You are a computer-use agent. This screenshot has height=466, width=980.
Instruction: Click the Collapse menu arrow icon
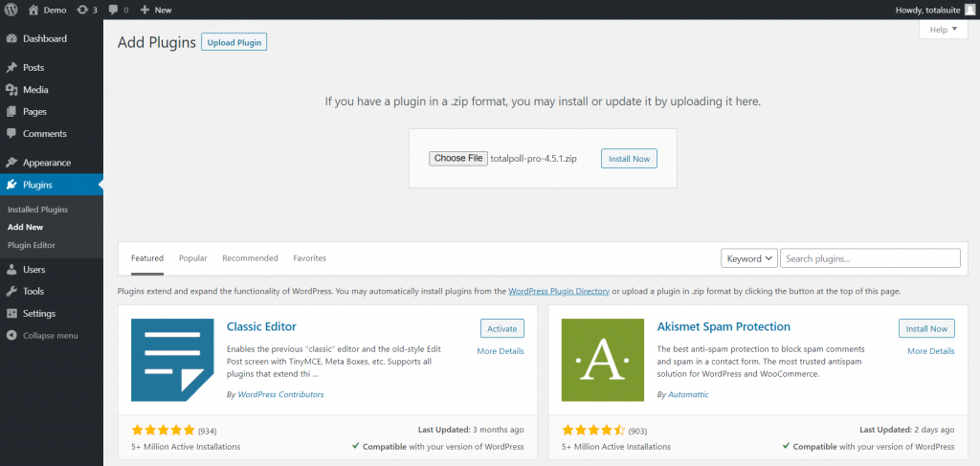pyautogui.click(x=11, y=336)
